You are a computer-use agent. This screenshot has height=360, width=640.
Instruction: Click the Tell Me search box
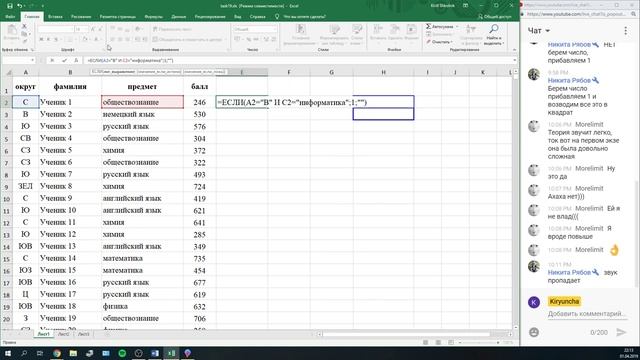coord(304,17)
